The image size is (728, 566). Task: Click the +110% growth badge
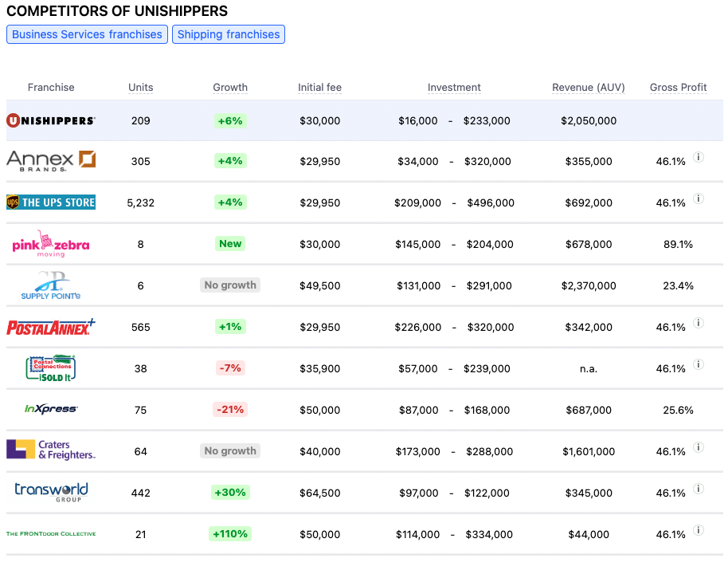tap(230, 533)
